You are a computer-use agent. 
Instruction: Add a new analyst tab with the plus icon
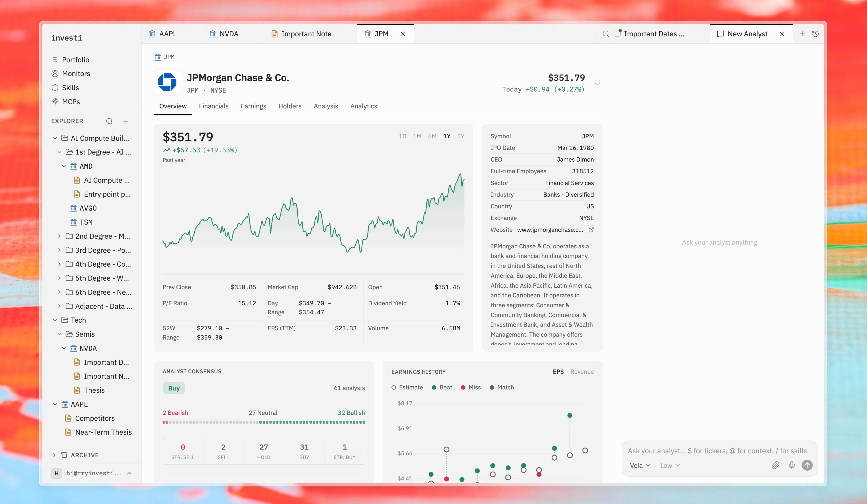pos(802,34)
